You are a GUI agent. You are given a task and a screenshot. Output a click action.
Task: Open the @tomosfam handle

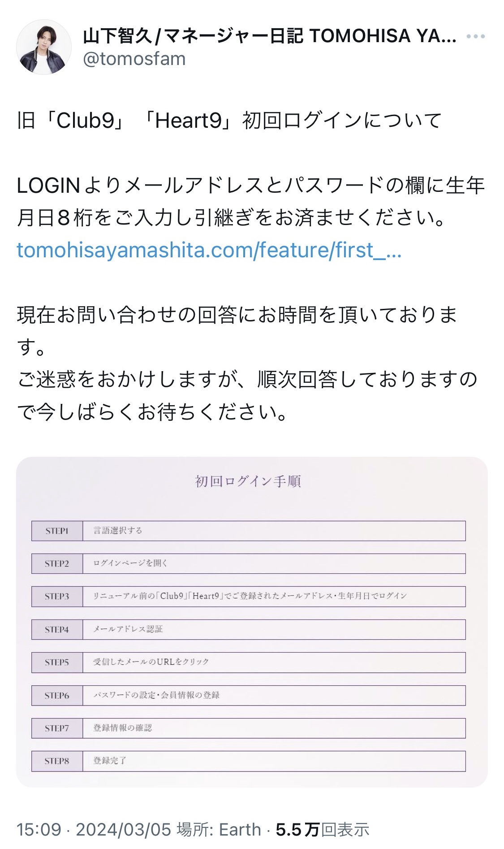click(134, 59)
